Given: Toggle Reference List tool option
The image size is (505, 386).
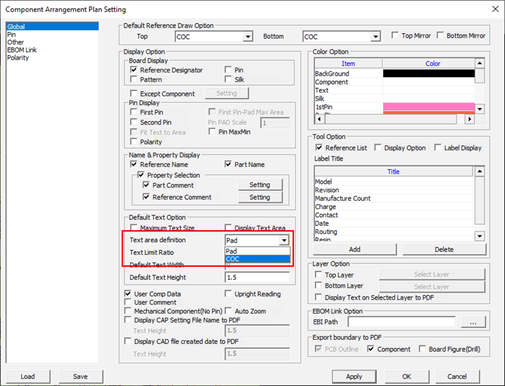Looking at the screenshot, I should pos(319,147).
